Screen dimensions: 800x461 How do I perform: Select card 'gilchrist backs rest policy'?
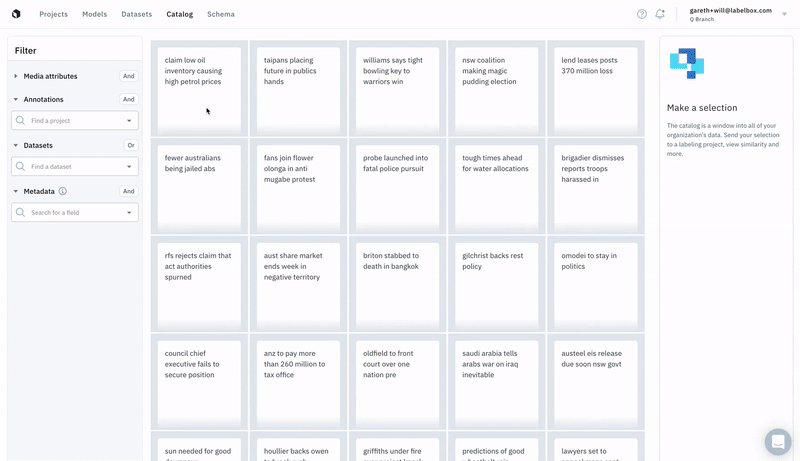click(x=496, y=284)
